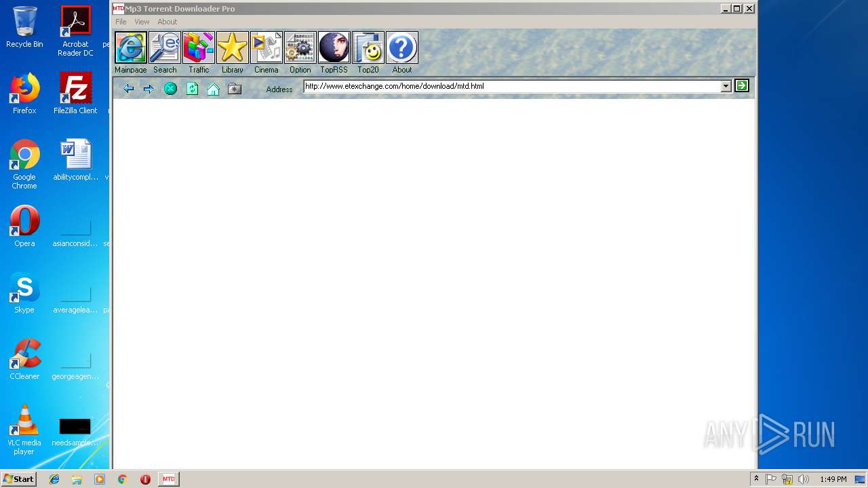Go back with the left arrow
868x488 pixels.
click(128, 89)
